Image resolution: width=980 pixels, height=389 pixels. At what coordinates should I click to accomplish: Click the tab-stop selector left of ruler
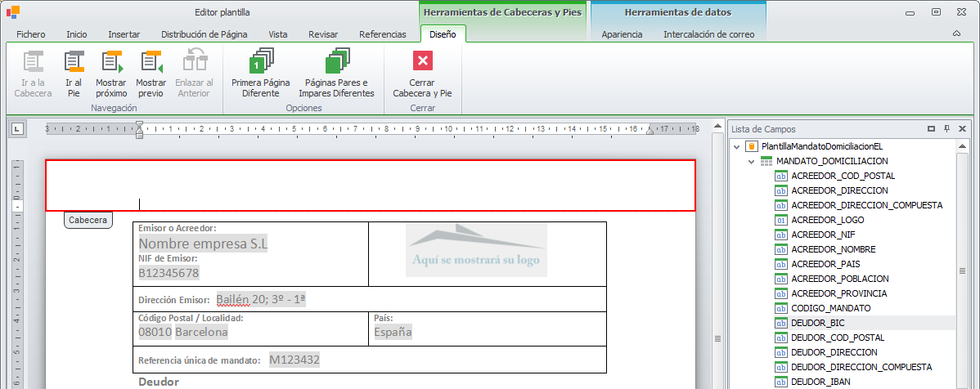pos(17,129)
